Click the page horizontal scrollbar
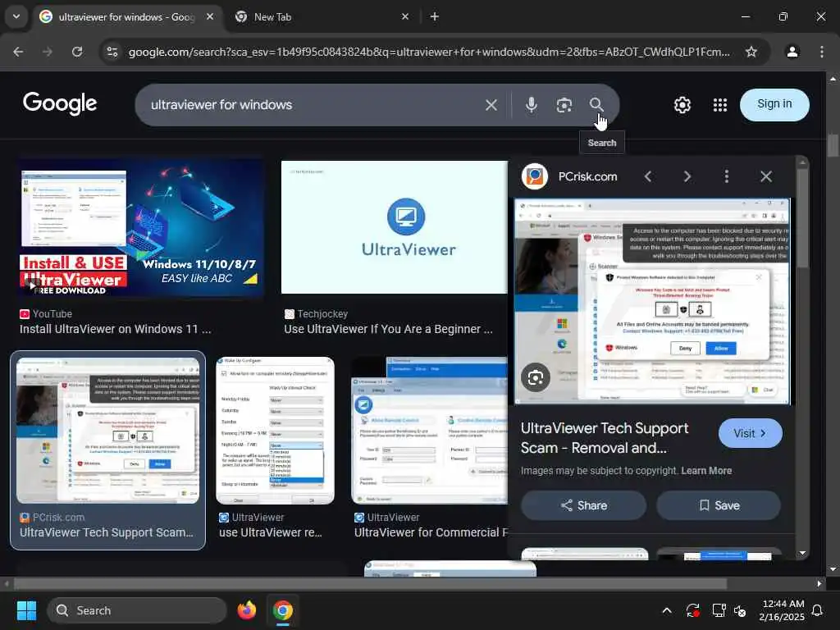840x630 pixels. coord(370,583)
